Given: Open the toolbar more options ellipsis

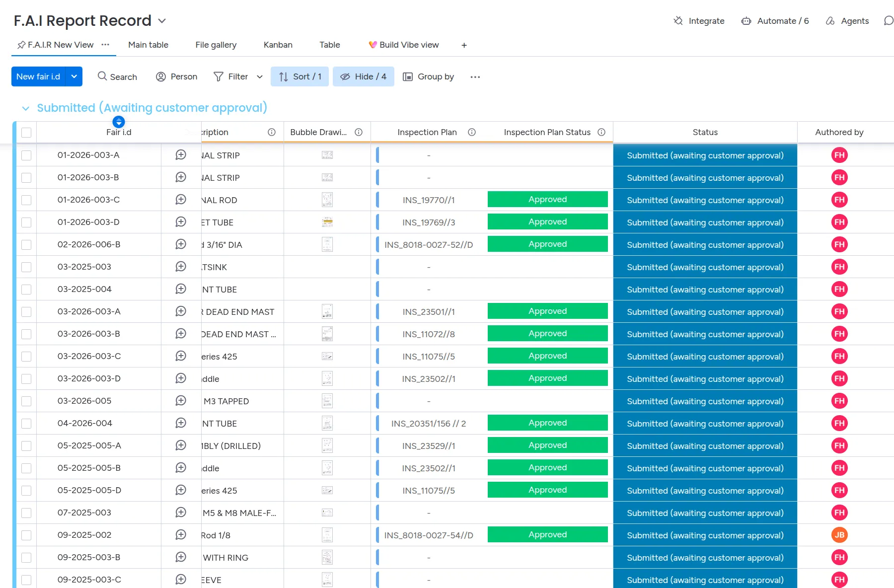Looking at the screenshot, I should tap(475, 77).
